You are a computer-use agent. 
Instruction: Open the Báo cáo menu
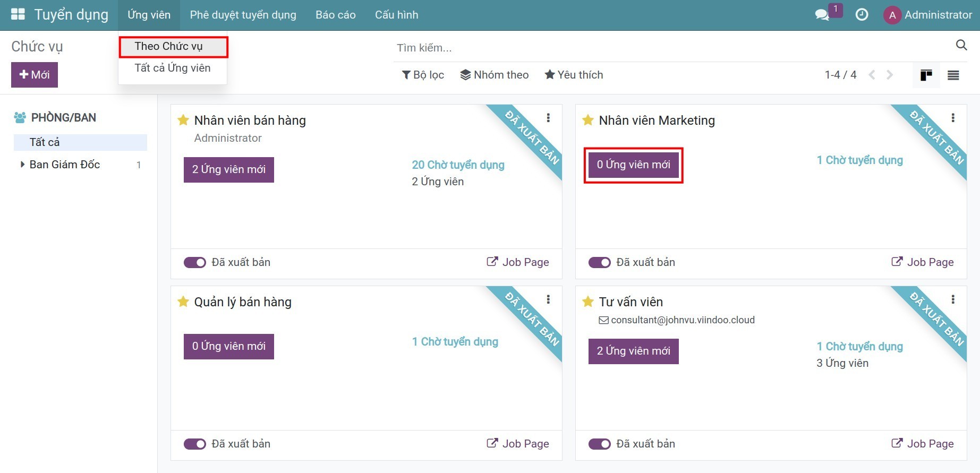point(335,15)
